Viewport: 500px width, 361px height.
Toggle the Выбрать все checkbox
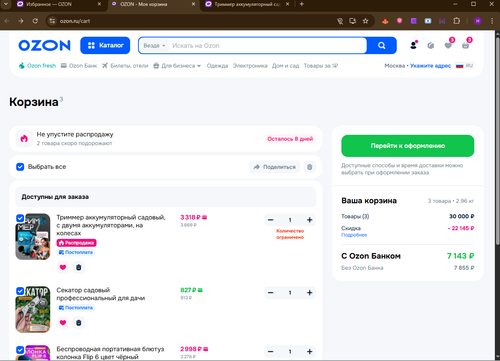[x=20, y=167]
